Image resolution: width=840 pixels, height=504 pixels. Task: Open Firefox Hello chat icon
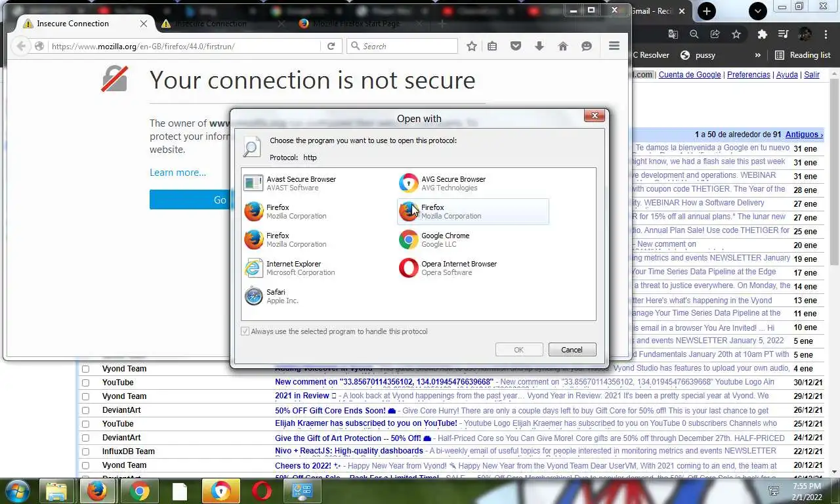(x=587, y=46)
